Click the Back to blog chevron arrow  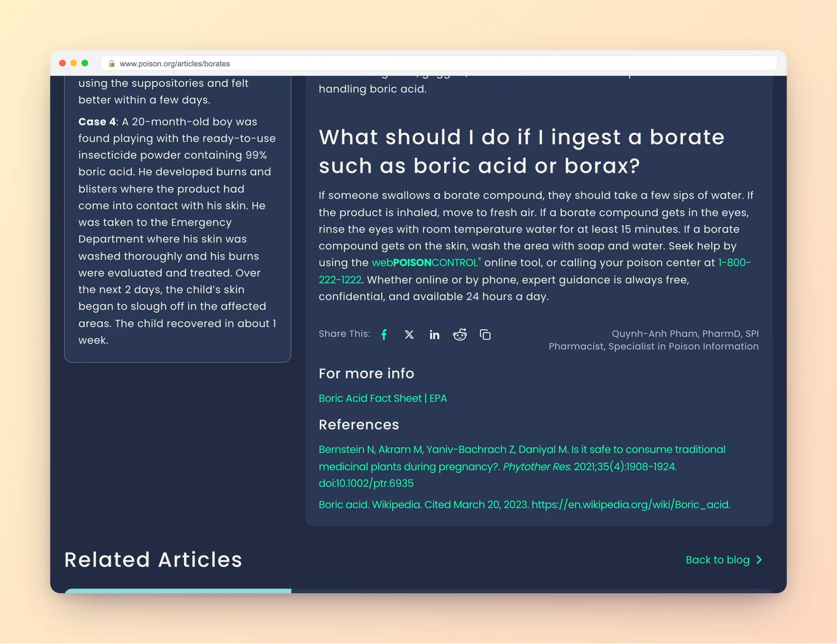click(759, 560)
